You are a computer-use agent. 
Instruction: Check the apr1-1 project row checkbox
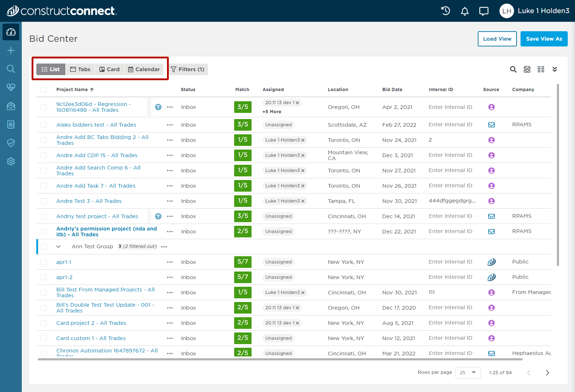point(44,262)
